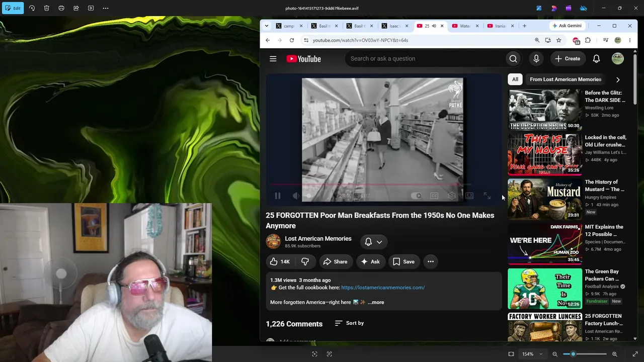The image size is (644, 362).
Task: Toggle closed captions on the video
Action: click(434, 196)
